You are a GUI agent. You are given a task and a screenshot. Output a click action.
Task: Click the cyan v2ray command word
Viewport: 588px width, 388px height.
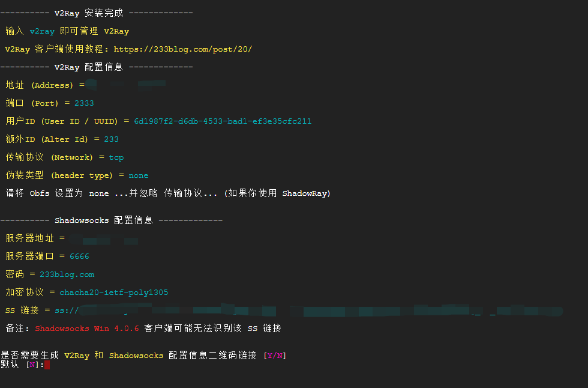pyautogui.click(x=42, y=31)
